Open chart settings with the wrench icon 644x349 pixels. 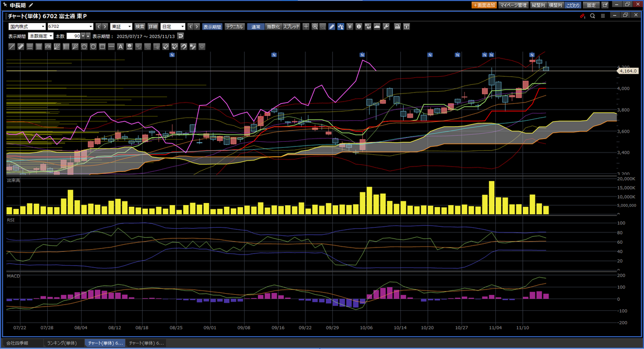point(386,26)
